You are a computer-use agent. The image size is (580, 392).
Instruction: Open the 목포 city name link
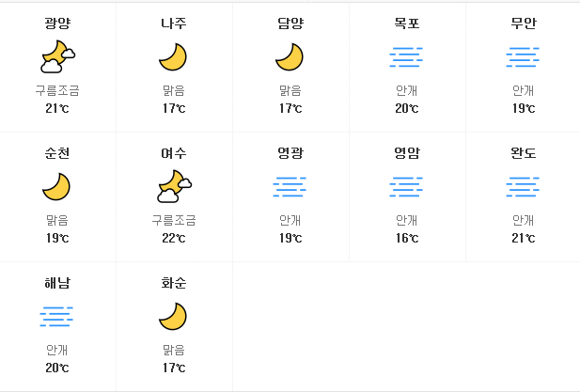coord(406,24)
